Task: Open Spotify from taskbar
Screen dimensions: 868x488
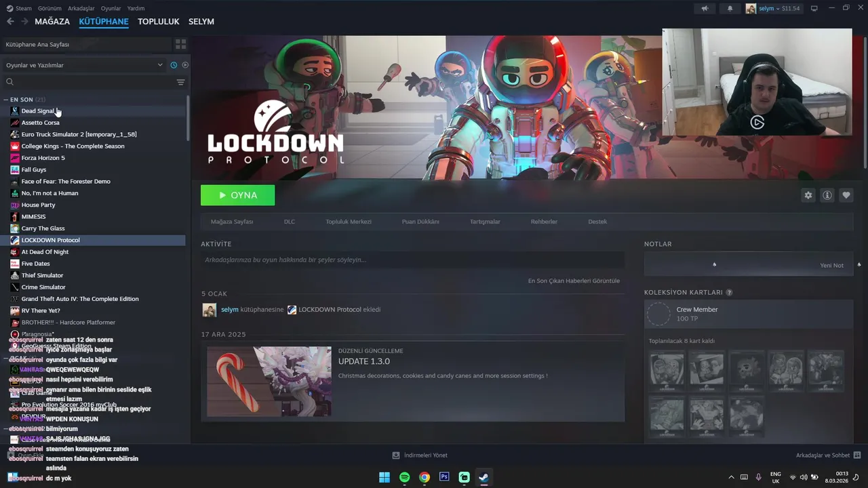Action: [x=404, y=477]
